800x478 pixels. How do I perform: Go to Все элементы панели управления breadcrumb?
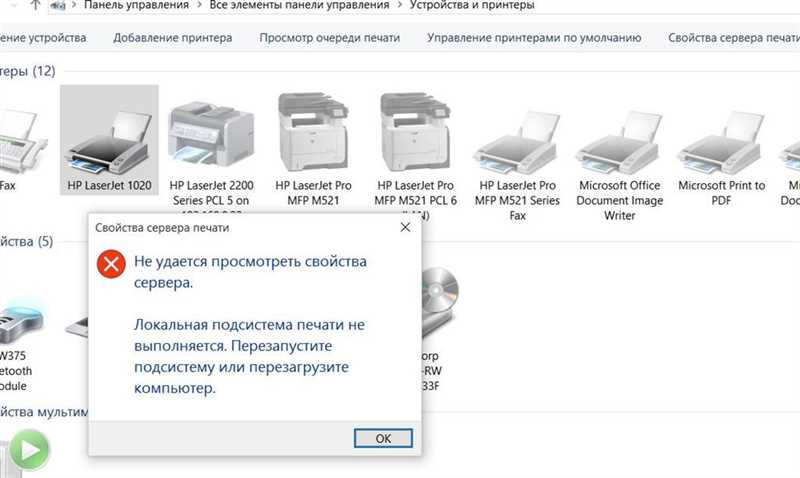[299, 5]
